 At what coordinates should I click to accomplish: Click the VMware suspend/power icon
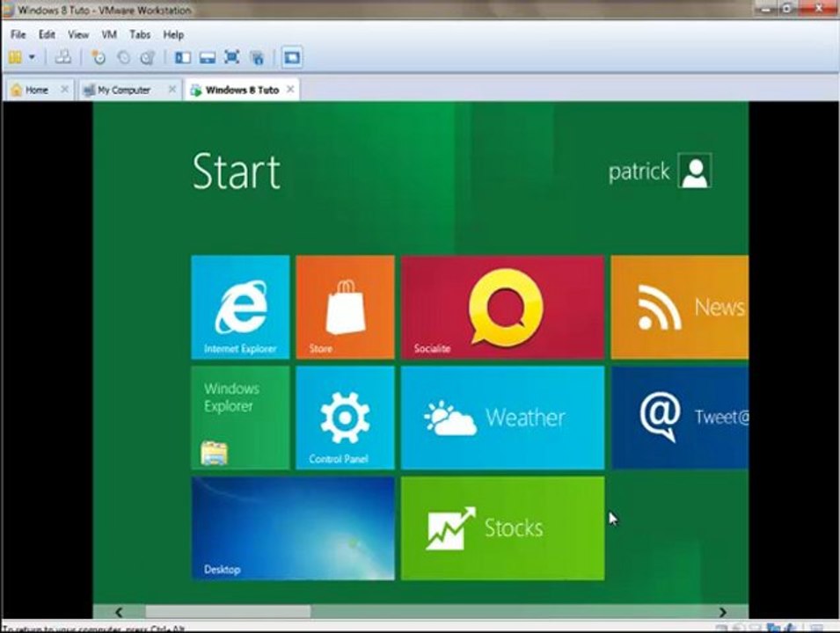pos(15,57)
